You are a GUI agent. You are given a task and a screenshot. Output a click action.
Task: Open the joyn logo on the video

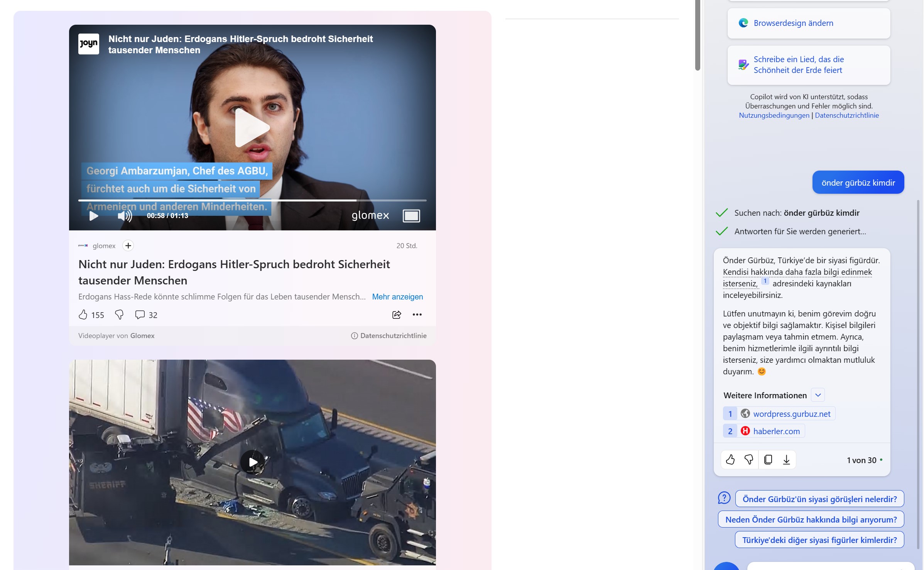(x=89, y=44)
